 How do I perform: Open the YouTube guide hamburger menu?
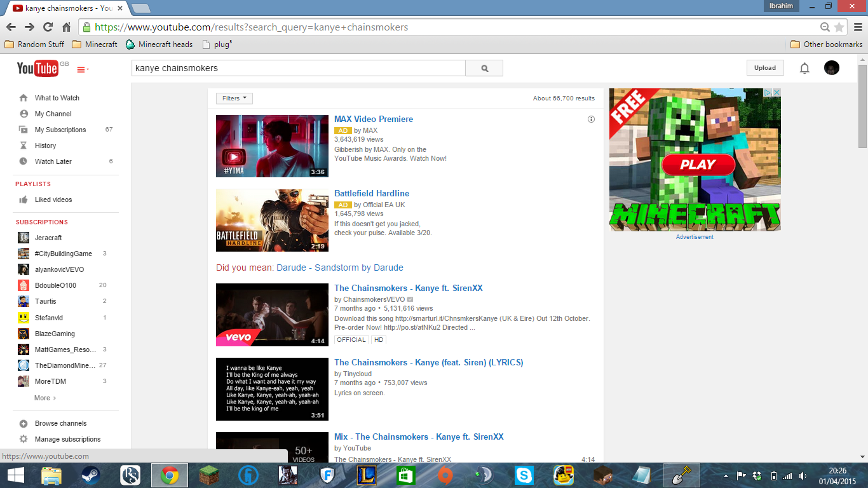(81, 70)
